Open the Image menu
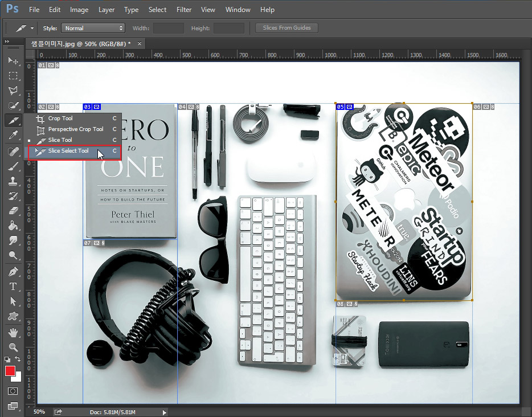The image size is (532, 417). [79, 10]
